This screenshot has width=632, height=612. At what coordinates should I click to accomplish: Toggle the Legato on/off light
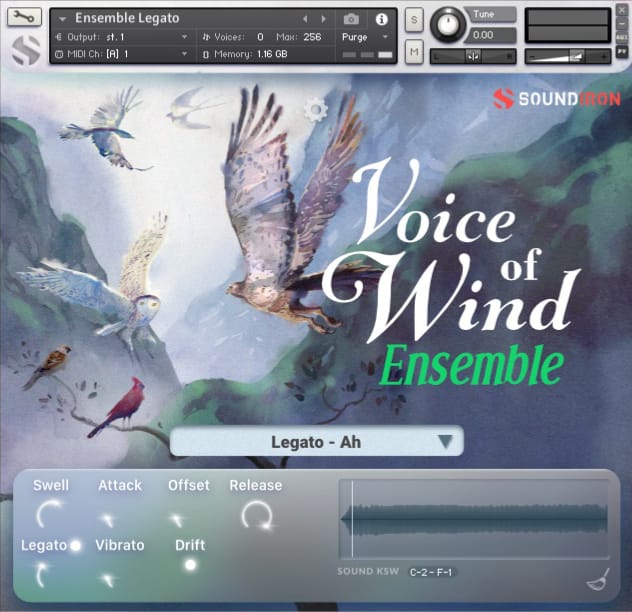(75, 545)
